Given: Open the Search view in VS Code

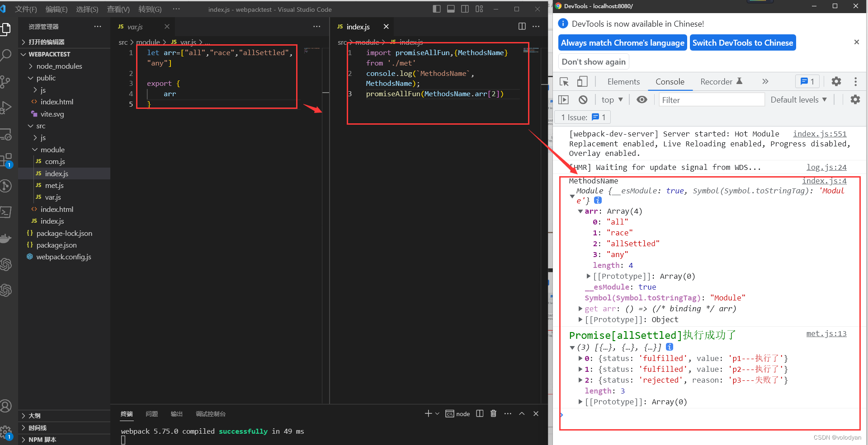Looking at the screenshot, I should point(7,54).
